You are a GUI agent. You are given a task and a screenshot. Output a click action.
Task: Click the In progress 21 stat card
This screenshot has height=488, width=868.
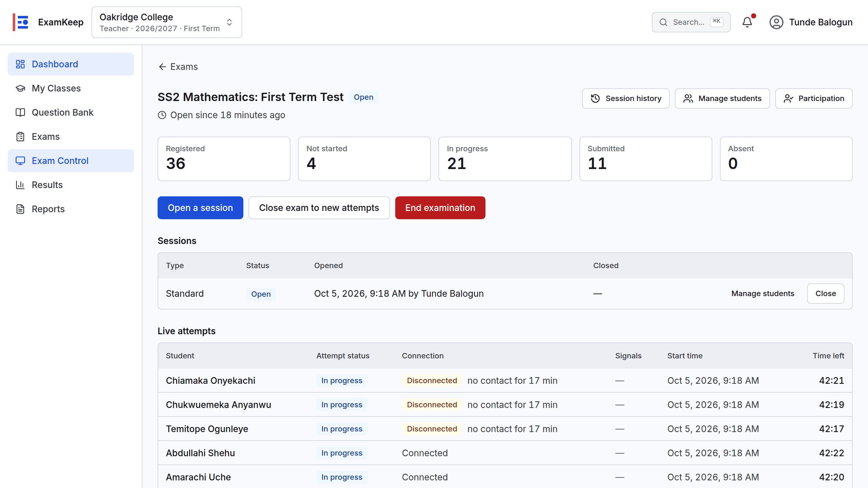click(x=505, y=159)
